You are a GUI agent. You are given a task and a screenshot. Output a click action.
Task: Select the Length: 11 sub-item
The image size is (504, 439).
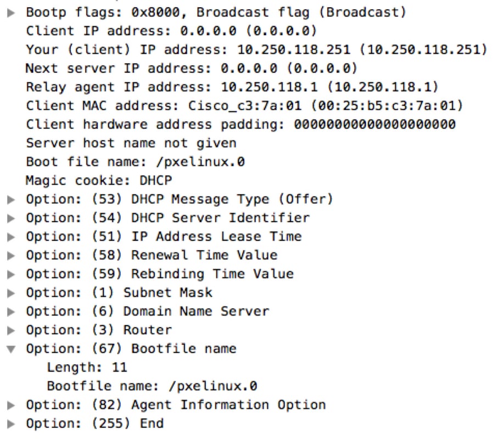[x=87, y=367]
